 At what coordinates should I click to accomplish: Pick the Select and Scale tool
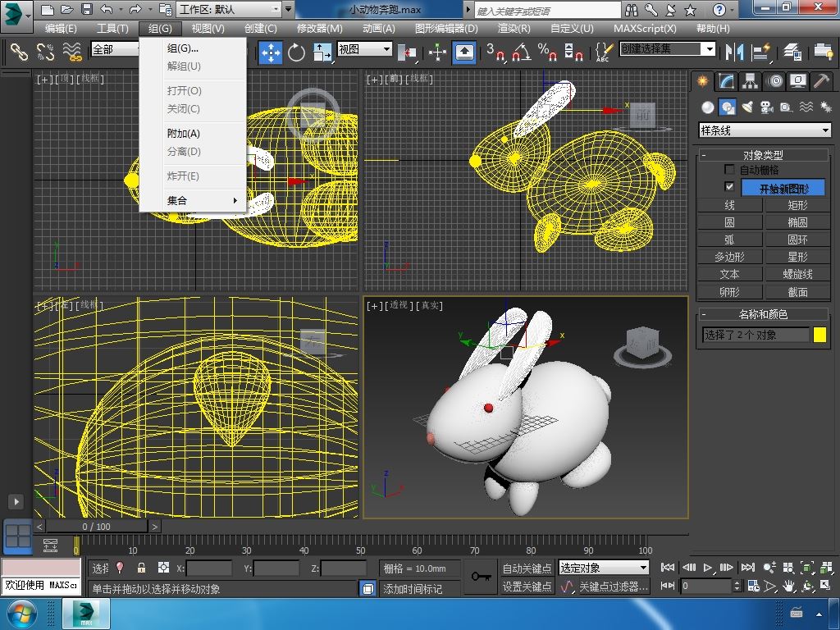click(322, 52)
